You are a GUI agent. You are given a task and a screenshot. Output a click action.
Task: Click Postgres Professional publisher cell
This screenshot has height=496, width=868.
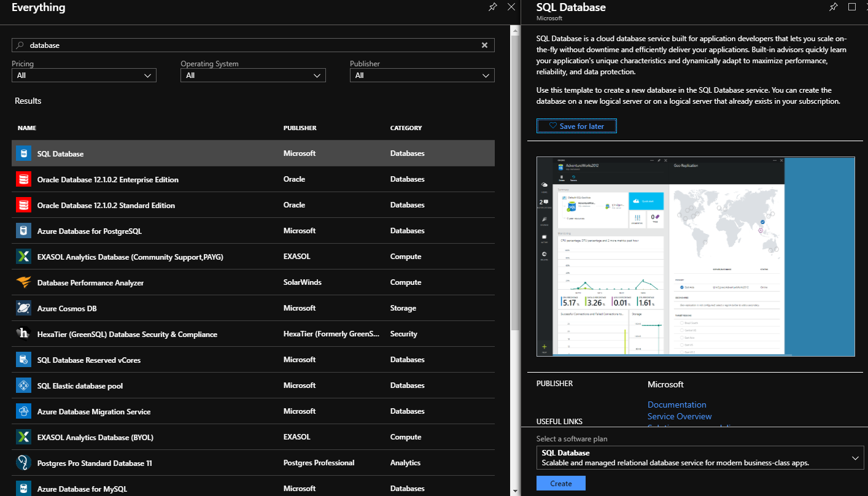[x=319, y=463]
